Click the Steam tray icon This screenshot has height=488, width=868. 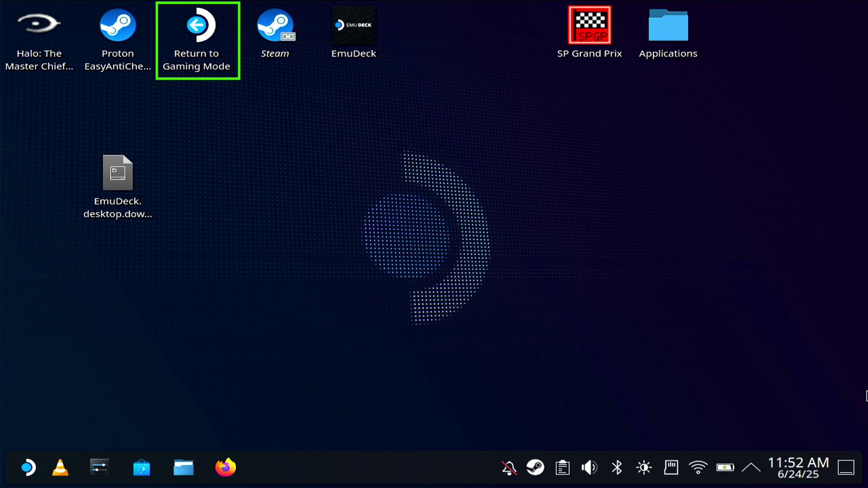[x=535, y=467]
